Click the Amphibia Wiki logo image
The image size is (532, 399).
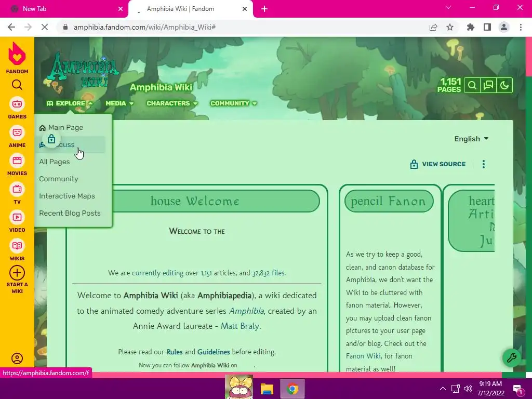[x=83, y=71]
